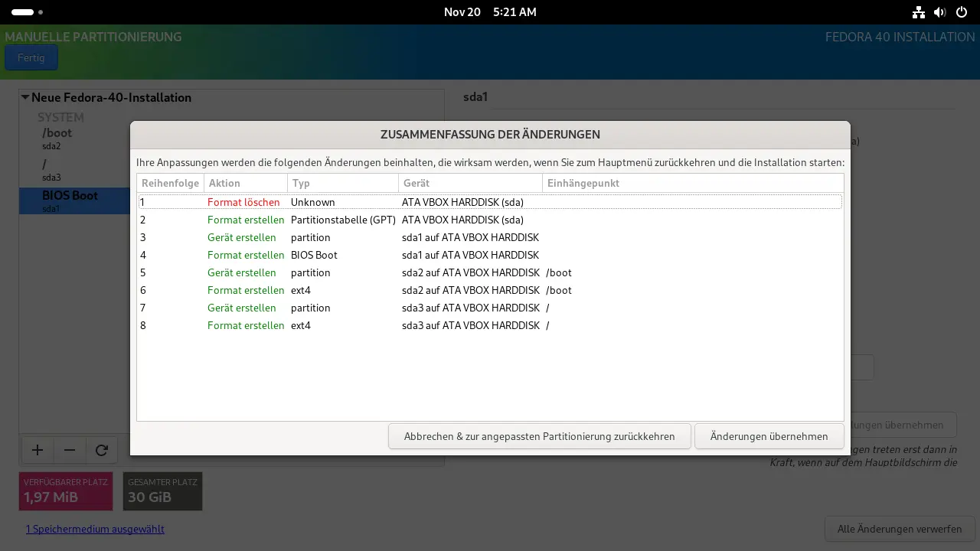This screenshot has height=551, width=980.
Task: Open the clock showing Nov 20 5:21 AM
Action: (x=490, y=12)
